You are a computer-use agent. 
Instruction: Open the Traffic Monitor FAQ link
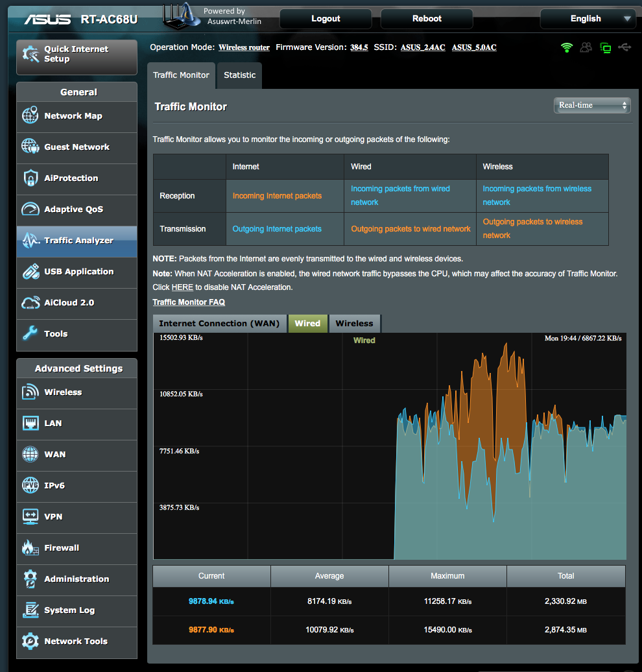pos(189,302)
